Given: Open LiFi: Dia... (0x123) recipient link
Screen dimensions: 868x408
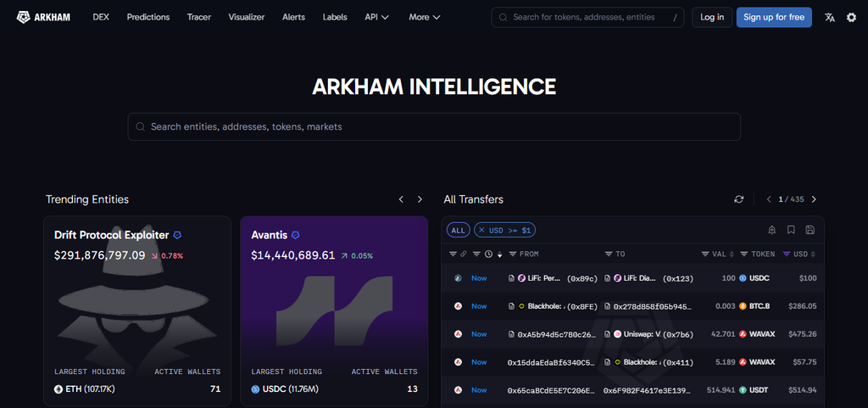Looking at the screenshot, I should pos(648,278).
